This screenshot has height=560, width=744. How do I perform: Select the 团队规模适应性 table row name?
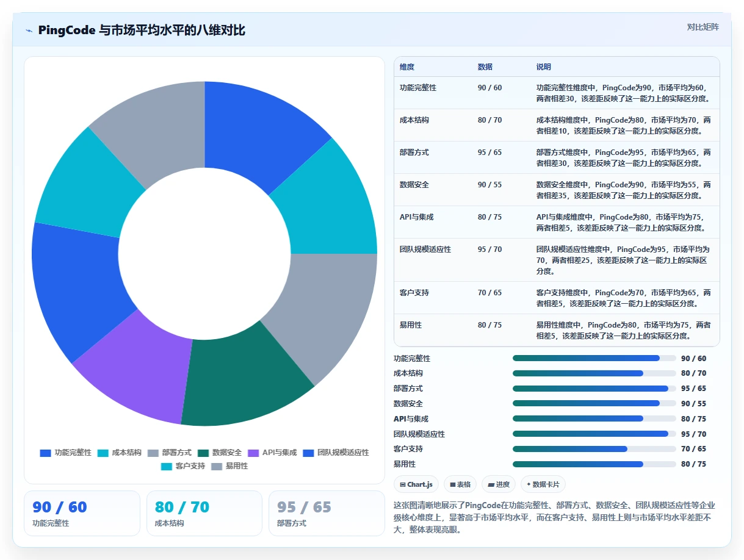(x=425, y=249)
